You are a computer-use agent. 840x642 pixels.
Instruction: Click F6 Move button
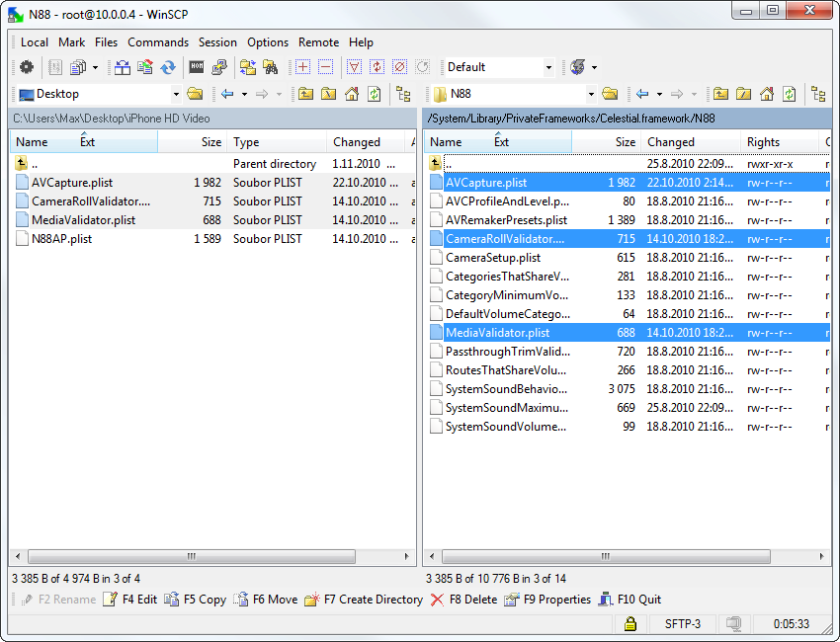point(266,600)
